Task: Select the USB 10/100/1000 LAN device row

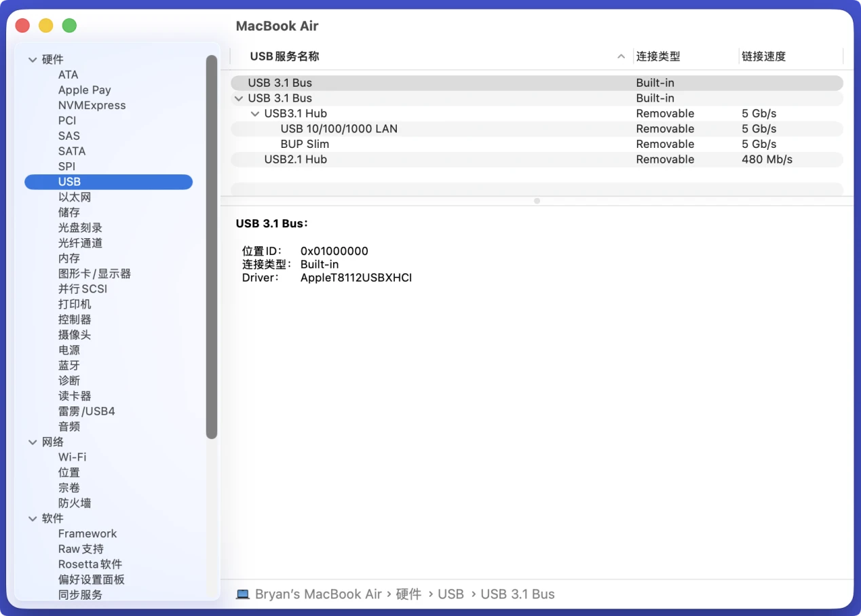Action: pos(537,129)
